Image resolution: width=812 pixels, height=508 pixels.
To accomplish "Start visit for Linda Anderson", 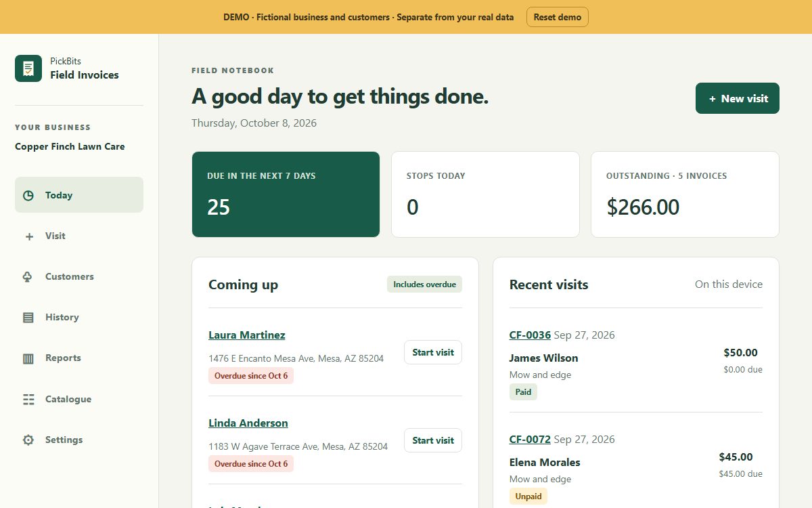I will click(x=433, y=440).
